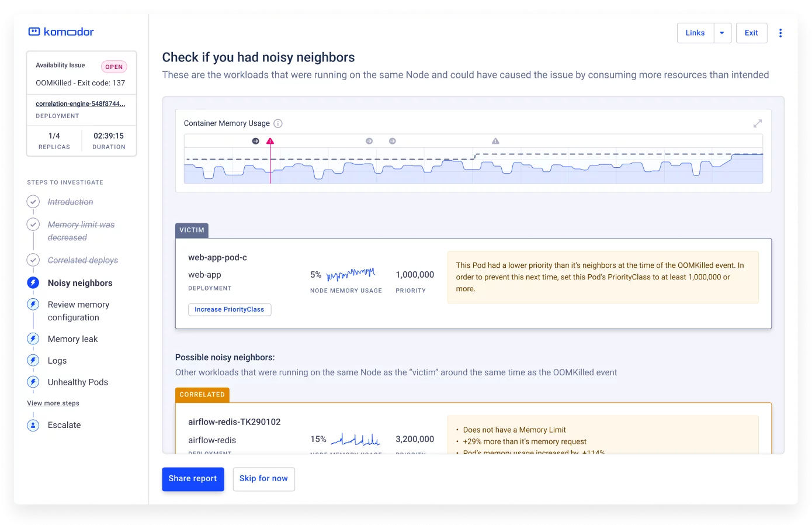Click the airflow-redis-TK290102 pod name
812x525 pixels.
tap(234, 422)
